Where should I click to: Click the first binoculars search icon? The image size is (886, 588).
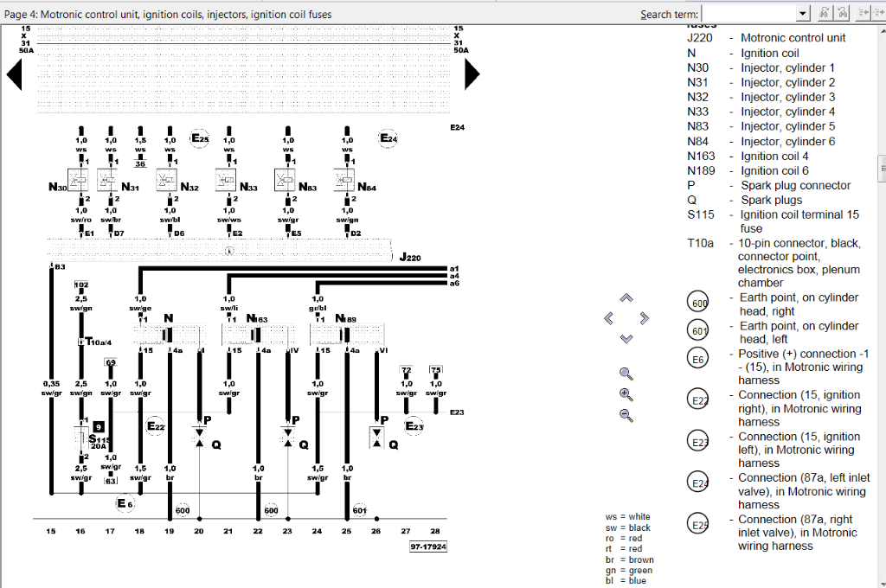[x=824, y=13]
